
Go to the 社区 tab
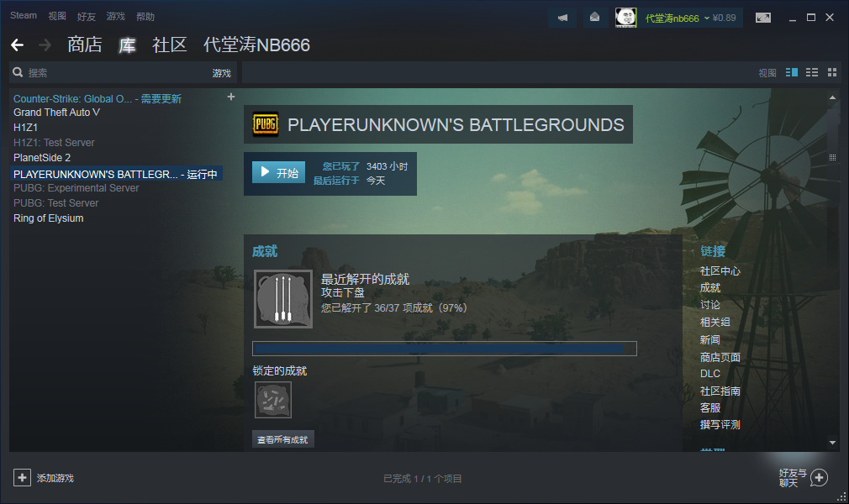(x=170, y=45)
